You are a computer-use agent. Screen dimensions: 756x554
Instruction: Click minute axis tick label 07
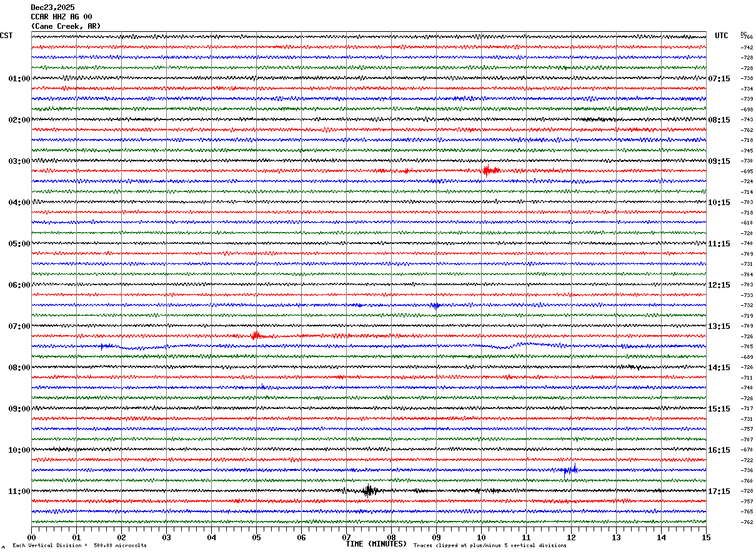click(346, 537)
